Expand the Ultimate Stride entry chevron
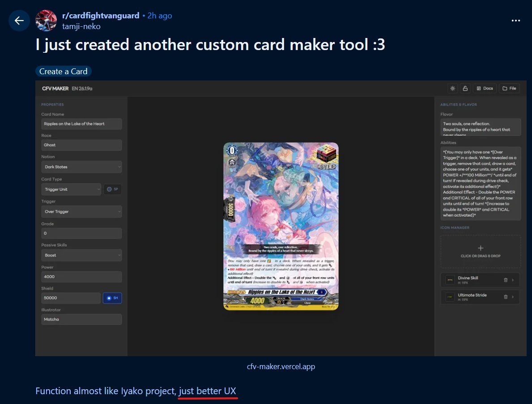This screenshot has width=532, height=404. point(513,297)
